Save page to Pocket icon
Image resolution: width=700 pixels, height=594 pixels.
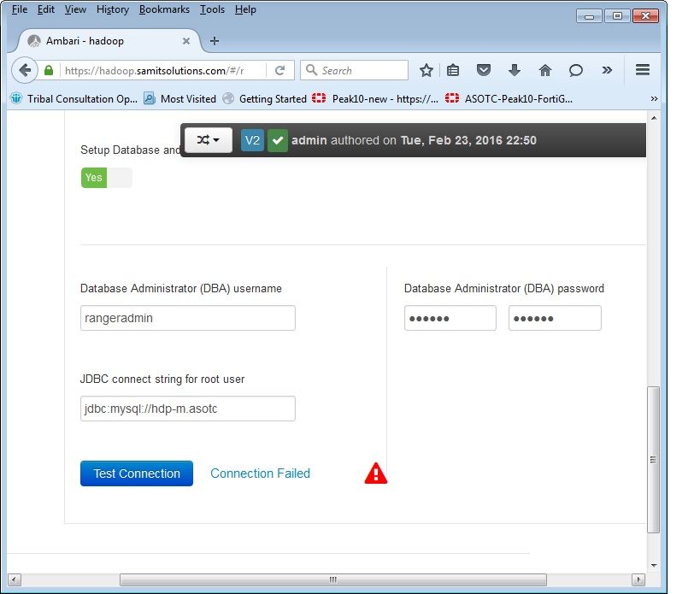click(484, 70)
